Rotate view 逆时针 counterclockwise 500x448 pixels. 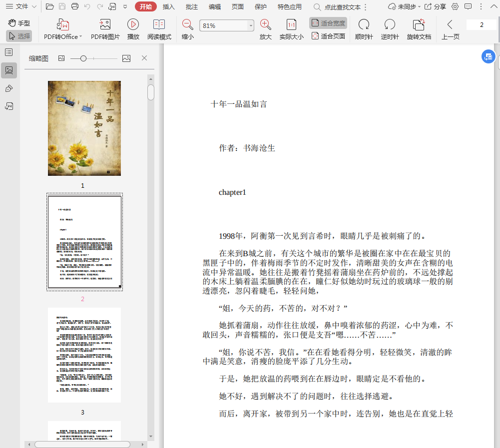(x=390, y=29)
